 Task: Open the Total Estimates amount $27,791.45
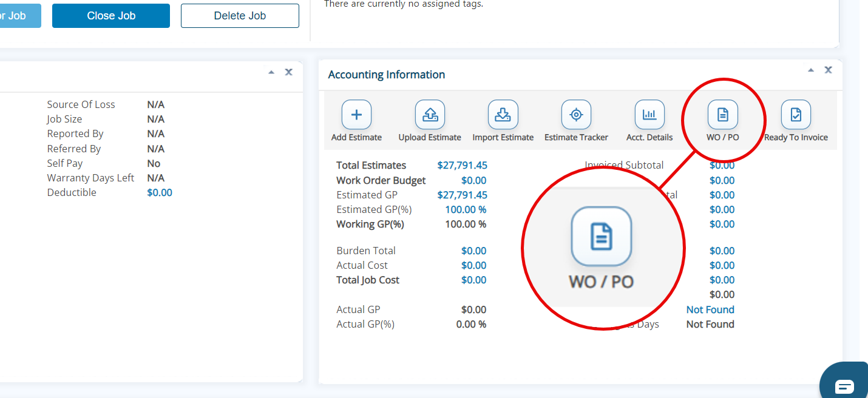462,165
